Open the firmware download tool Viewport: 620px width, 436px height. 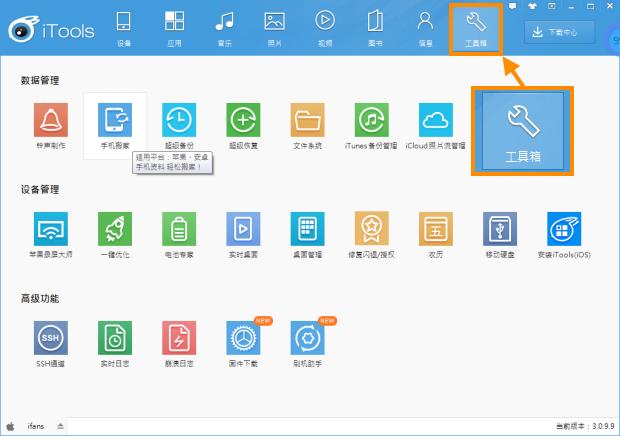click(243, 338)
